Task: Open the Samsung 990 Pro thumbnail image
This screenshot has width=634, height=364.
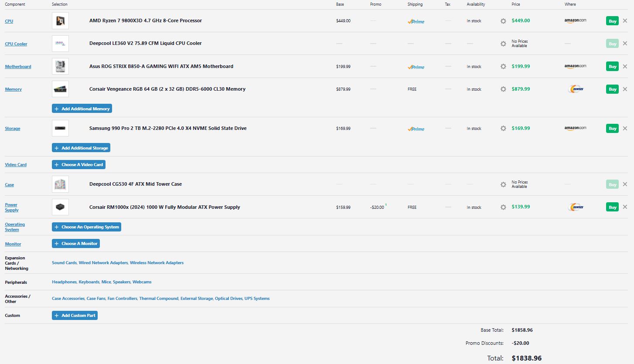Action: click(x=60, y=128)
